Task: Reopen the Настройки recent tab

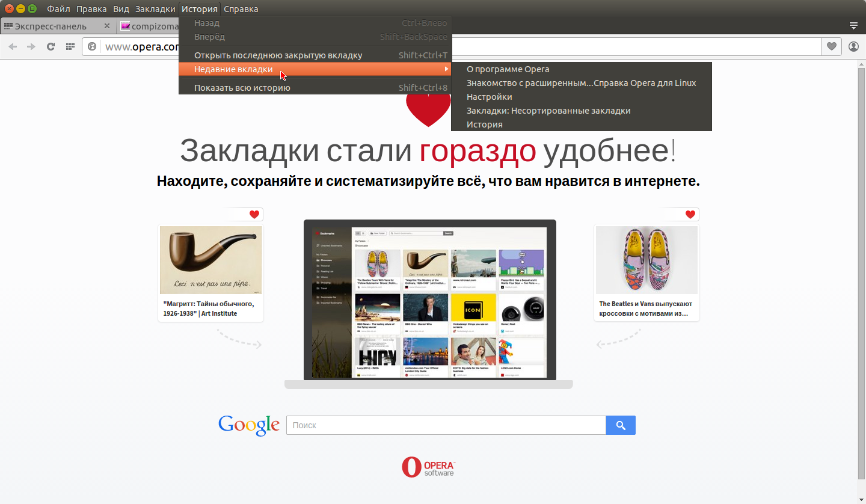Action: 582,97
